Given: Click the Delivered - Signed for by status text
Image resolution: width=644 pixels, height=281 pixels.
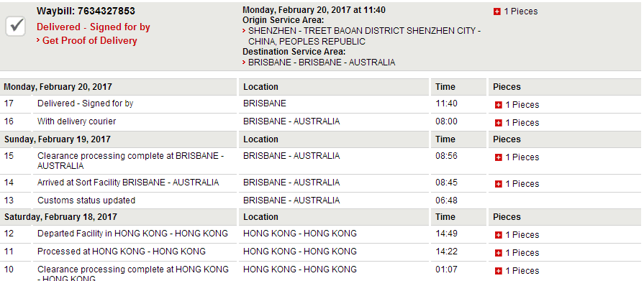Looking at the screenshot, I should click(94, 27).
